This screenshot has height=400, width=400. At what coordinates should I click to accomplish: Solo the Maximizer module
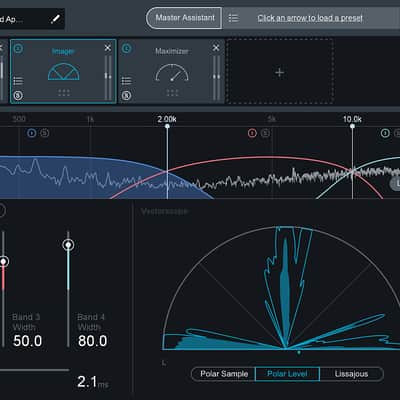[126, 96]
